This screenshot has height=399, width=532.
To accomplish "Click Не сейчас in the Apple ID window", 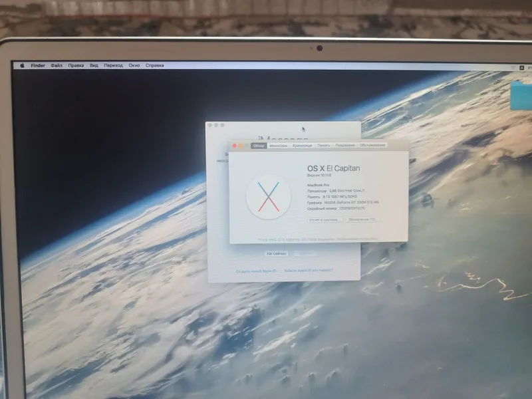I will point(277,253).
